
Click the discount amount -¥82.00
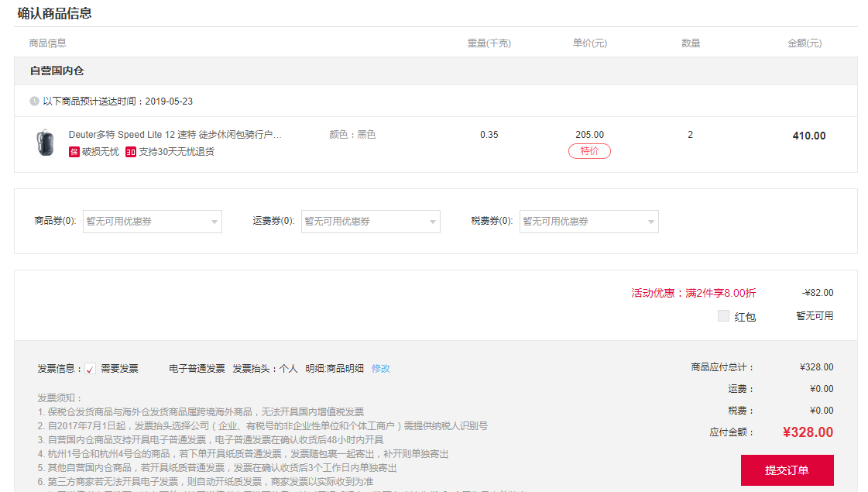point(818,293)
